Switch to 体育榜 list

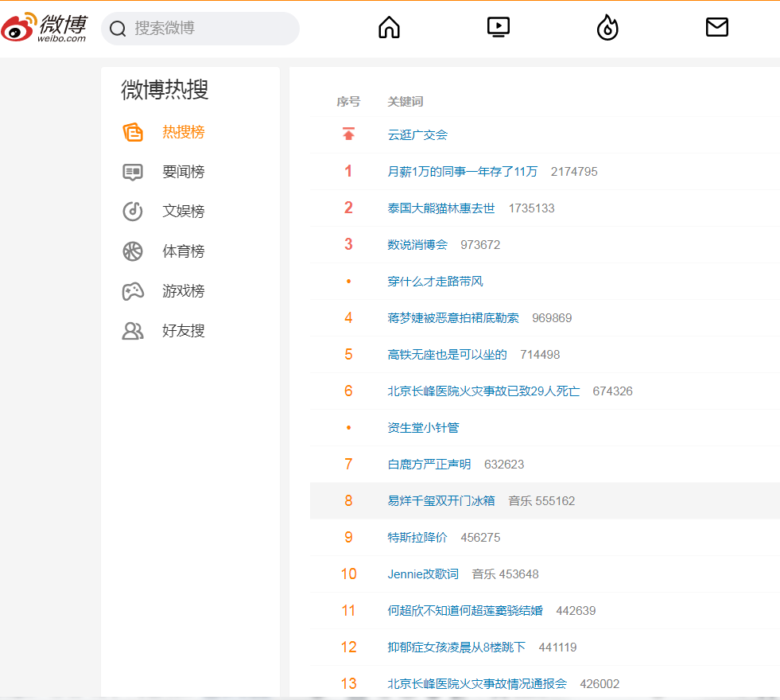[x=184, y=251]
